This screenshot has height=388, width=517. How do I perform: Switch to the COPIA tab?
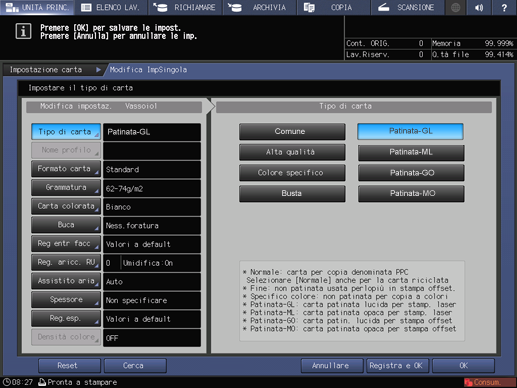coord(333,7)
